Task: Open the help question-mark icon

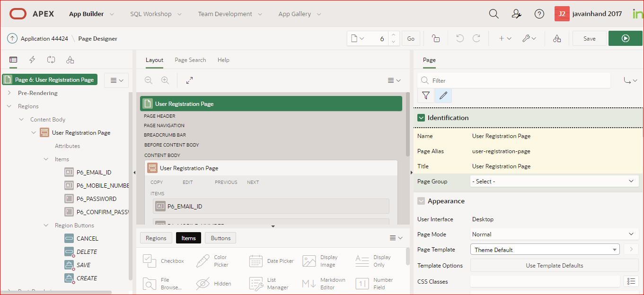Action: [x=539, y=14]
